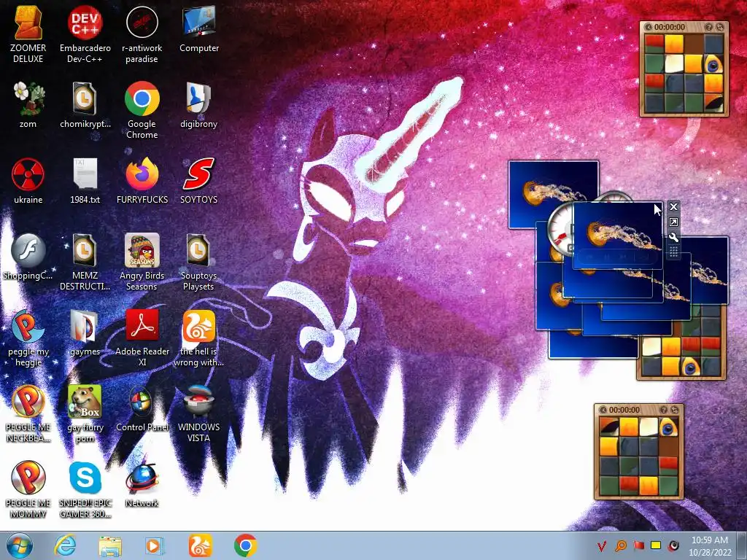Open the zom flower-pot icon
Screen dimensions: 747x560
click(x=28, y=105)
